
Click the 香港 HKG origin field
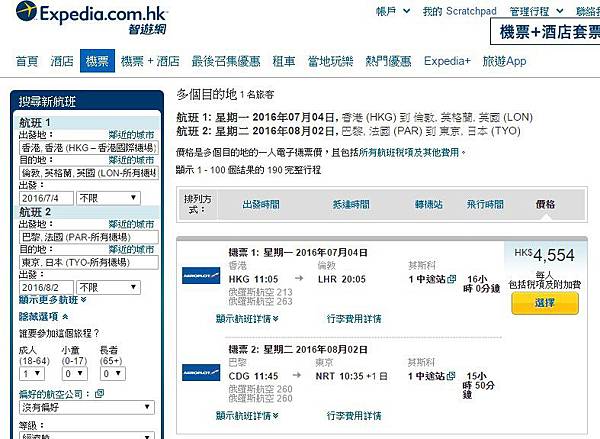pyautogui.click(x=89, y=148)
